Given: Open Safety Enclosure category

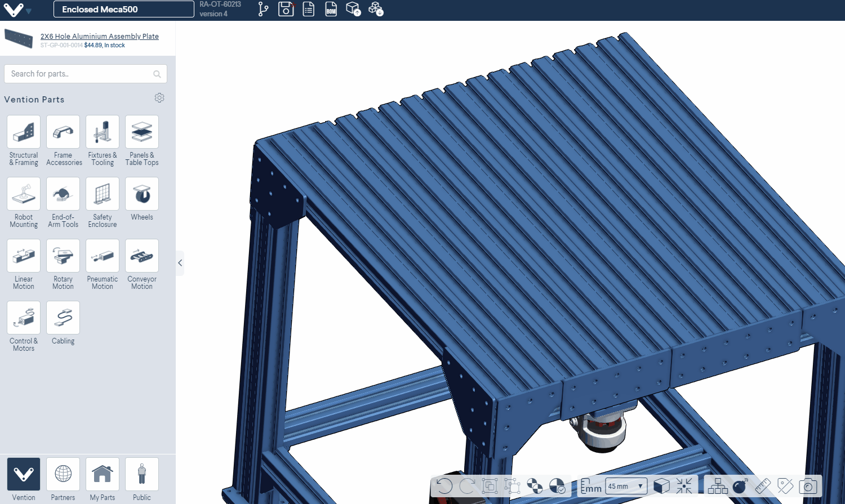Looking at the screenshot, I should [x=103, y=203].
